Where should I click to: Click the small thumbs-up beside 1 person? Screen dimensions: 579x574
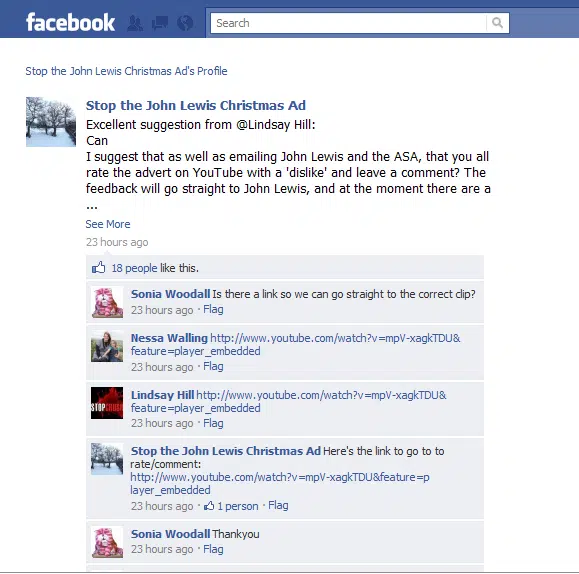(x=209, y=505)
